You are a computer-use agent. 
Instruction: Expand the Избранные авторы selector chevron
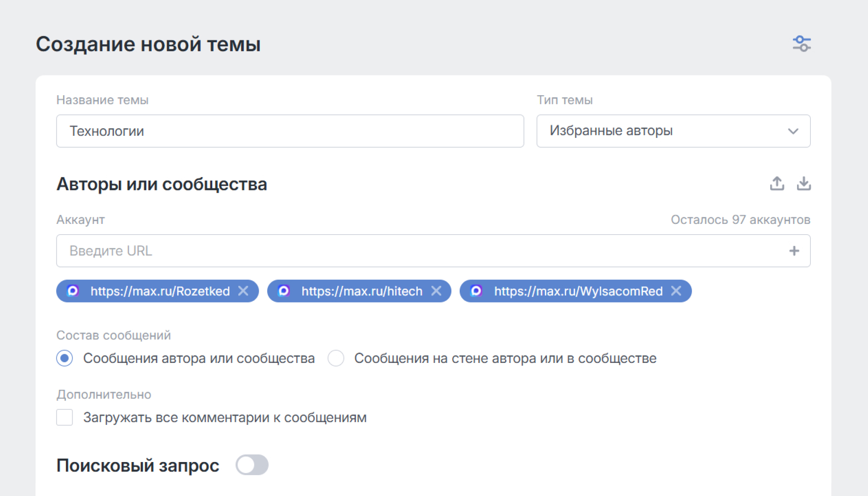click(794, 131)
